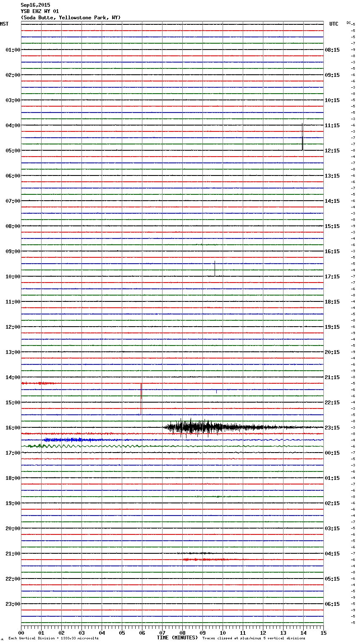Click minute tick label 11 on the time axis
The height and width of the screenshot is (644, 357).
[243, 633]
